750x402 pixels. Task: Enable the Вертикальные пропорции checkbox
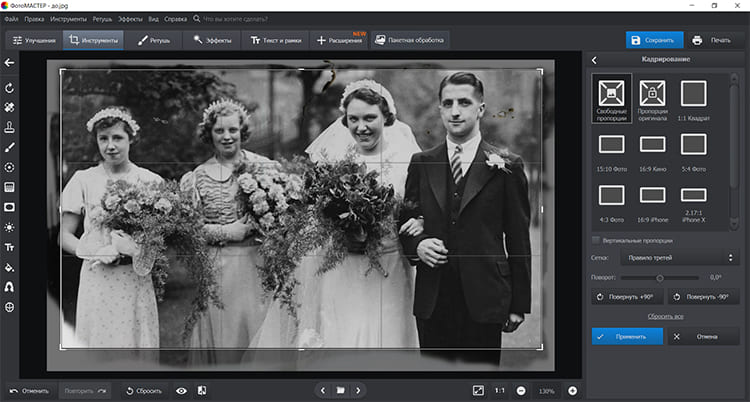click(x=597, y=240)
